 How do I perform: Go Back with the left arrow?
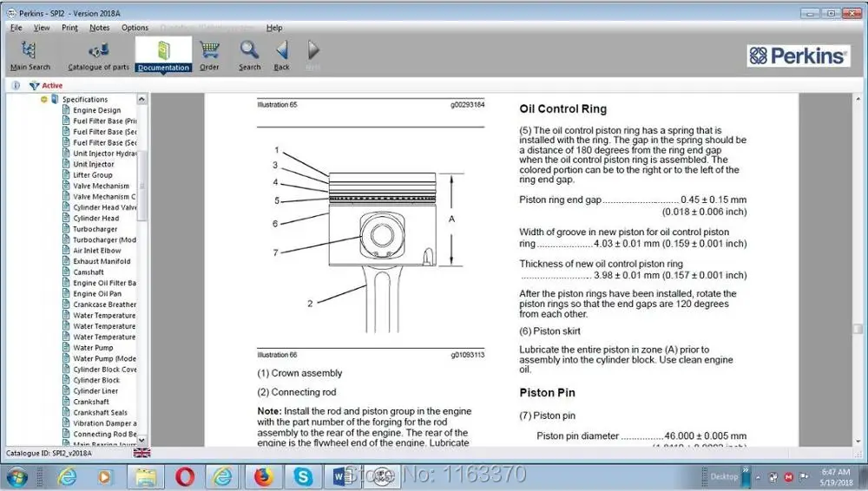click(x=282, y=56)
